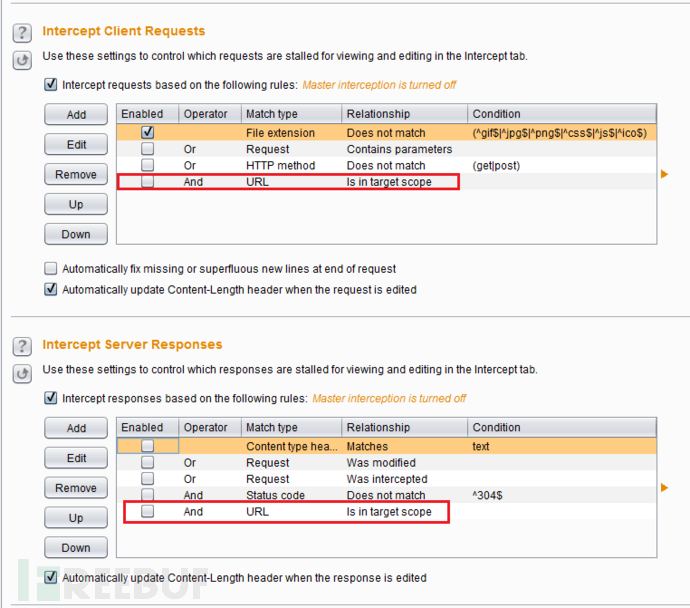Click Remove button for server response rules
Screen dimensions: 690x608
pos(76,488)
